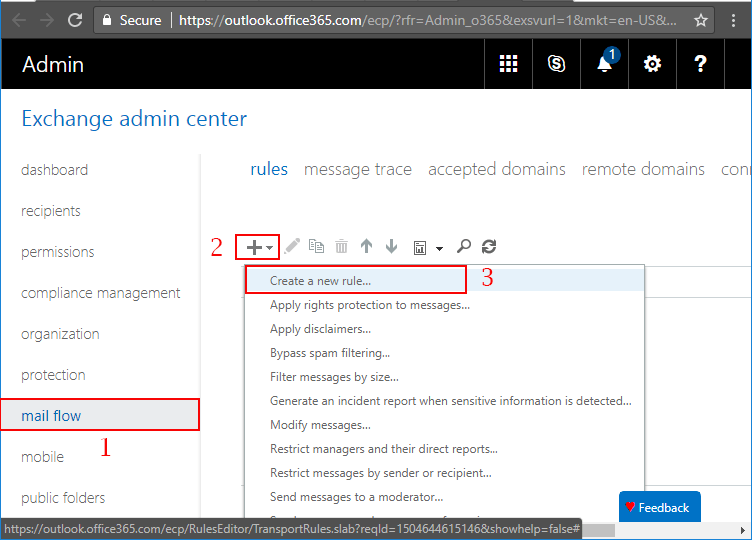Open the reports icon dropdown arrow

coord(440,247)
